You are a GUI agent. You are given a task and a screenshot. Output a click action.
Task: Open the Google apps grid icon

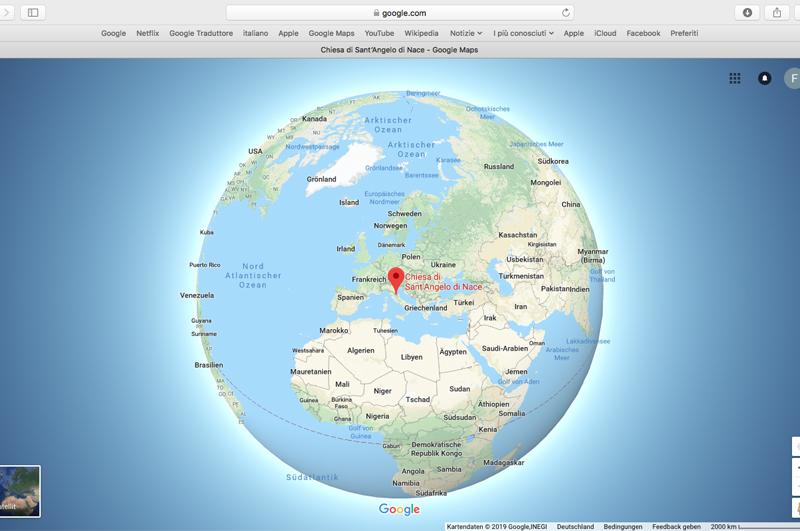click(x=735, y=78)
